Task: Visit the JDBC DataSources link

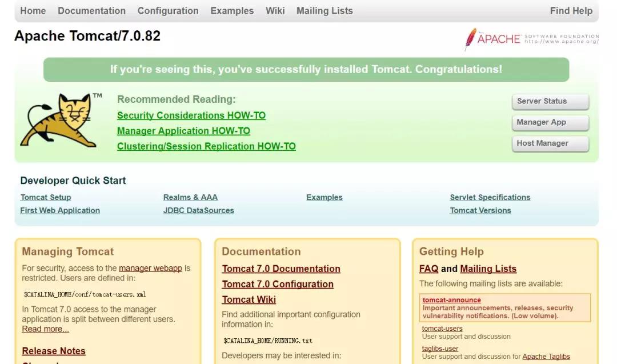Action: click(198, 210)
